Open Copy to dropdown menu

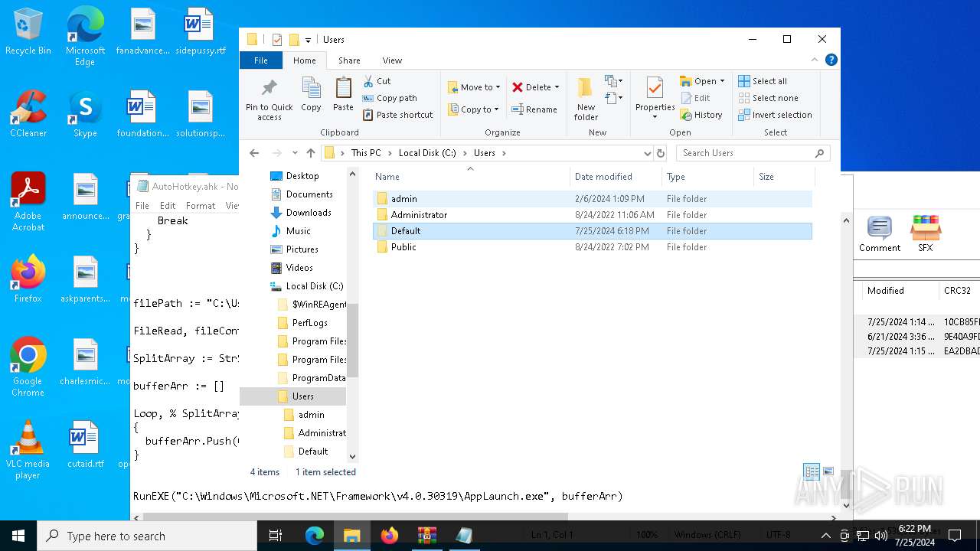coord(474,109)
